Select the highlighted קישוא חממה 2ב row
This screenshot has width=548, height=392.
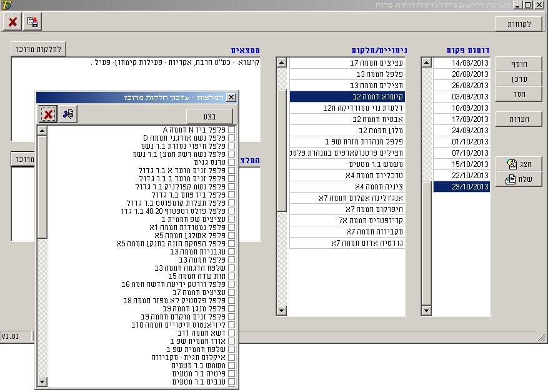pyautogui.click(x=347, y=96)
